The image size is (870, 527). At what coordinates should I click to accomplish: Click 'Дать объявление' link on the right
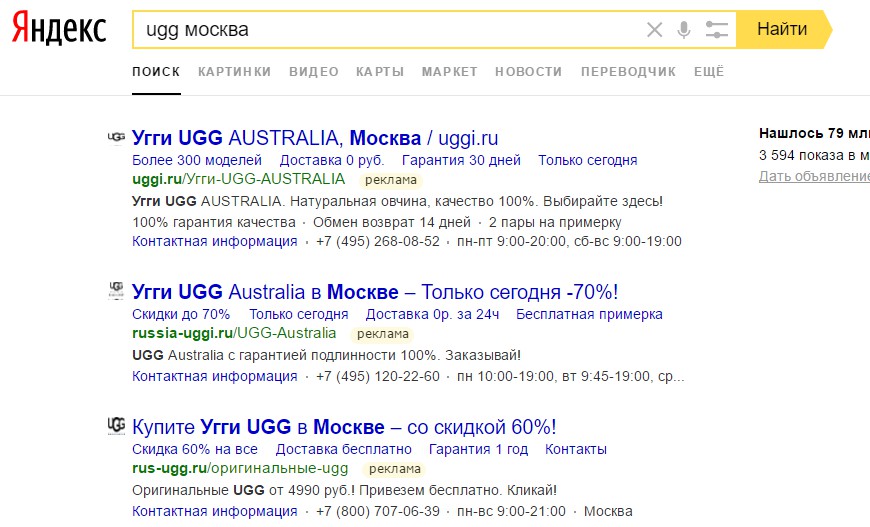[x=814, y=176]
